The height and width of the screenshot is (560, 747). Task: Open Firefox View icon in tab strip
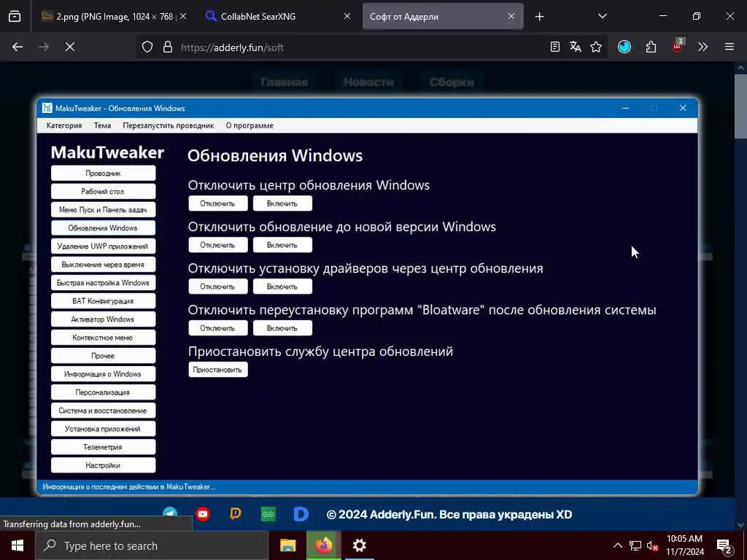click(15, 17)
